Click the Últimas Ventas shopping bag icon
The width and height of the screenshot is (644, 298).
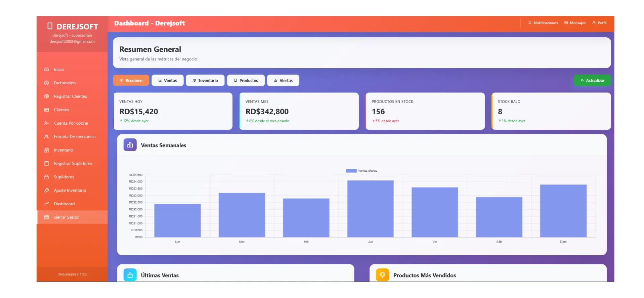(130, 275)
